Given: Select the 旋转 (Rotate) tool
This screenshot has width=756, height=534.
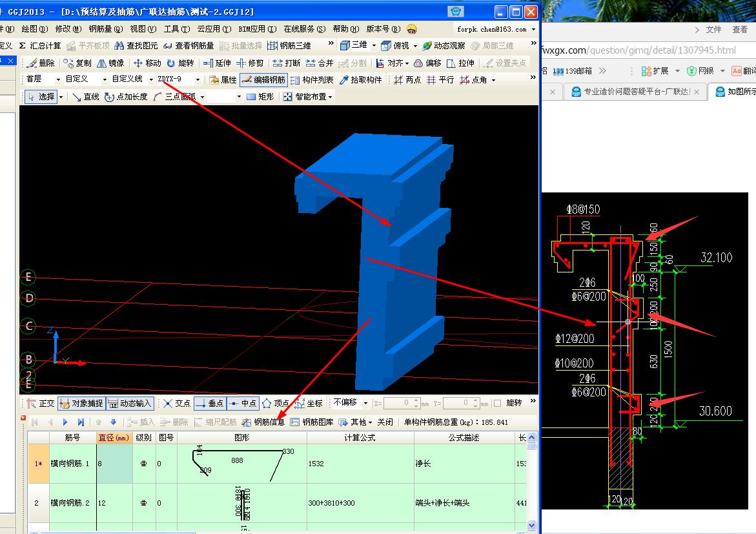Looking at the screenshot, I should [x=180, y=63].
